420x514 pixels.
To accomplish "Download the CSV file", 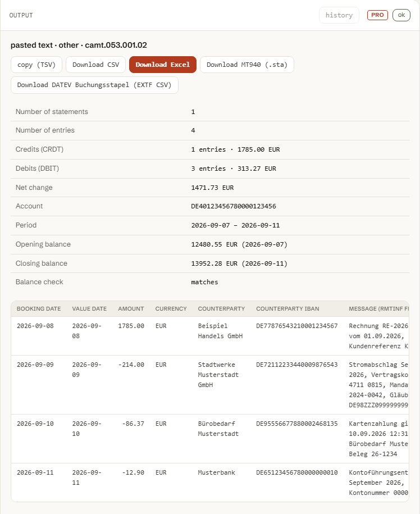I will [95, 65].
